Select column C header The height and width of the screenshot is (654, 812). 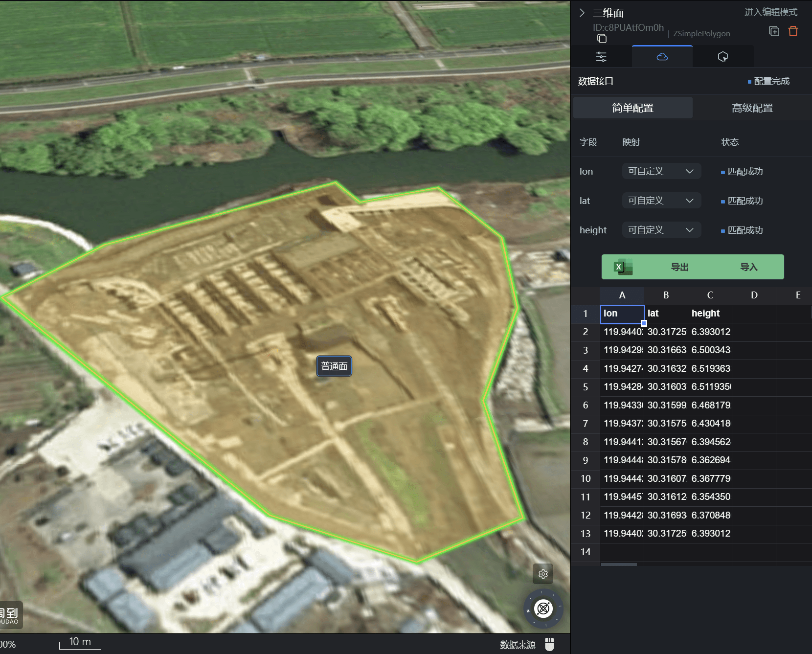point(710,295)
